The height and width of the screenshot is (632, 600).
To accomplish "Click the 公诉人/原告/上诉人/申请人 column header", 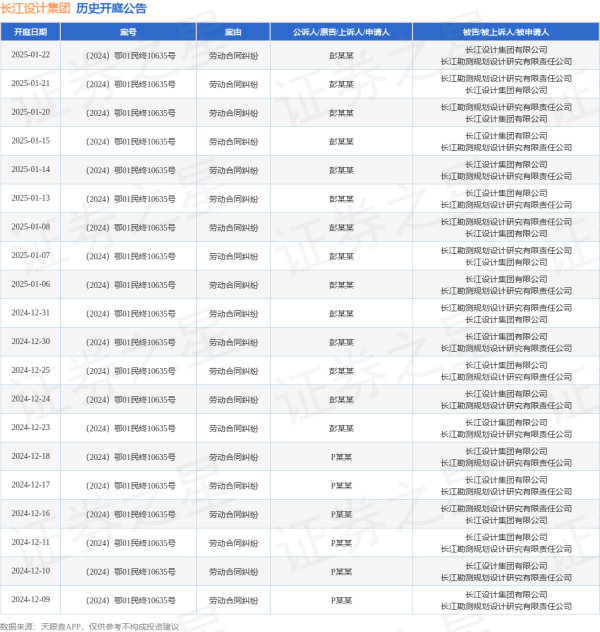I will 341,32.
